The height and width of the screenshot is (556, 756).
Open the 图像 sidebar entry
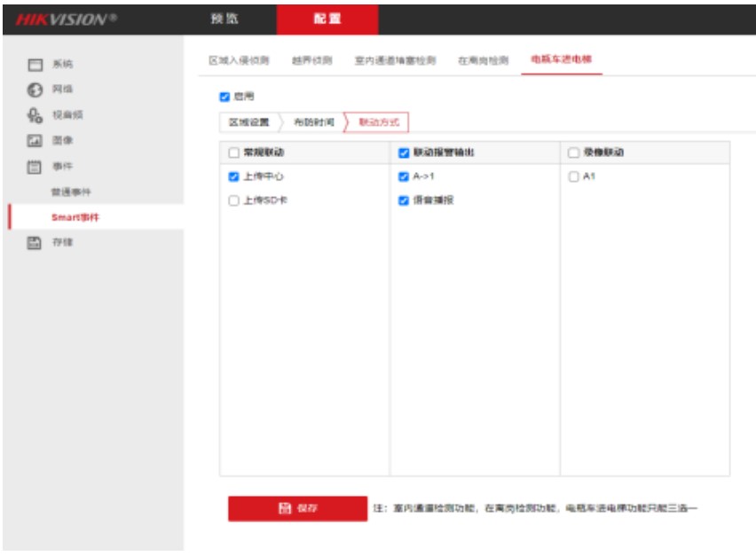(x=62, y=140)
